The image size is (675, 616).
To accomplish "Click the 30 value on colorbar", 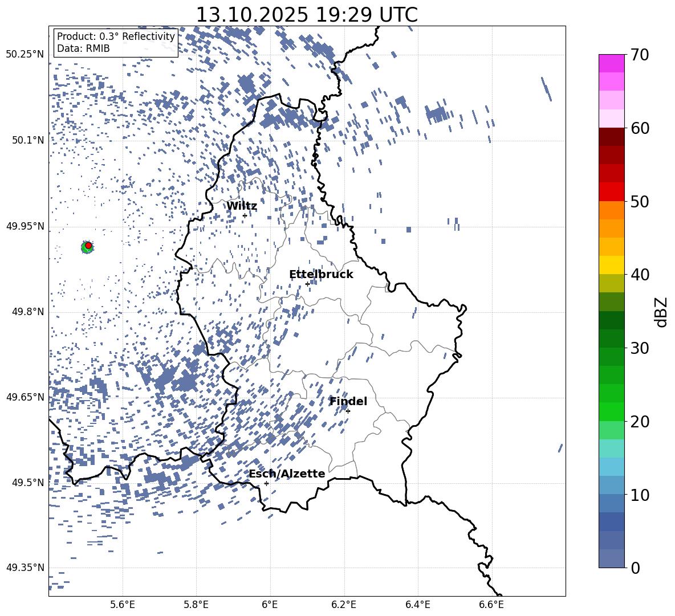I will (640, 348).
